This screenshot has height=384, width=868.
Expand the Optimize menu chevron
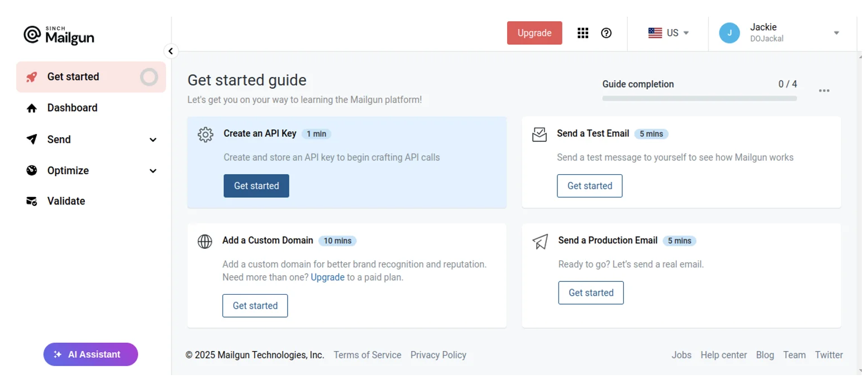coord(153,171)
